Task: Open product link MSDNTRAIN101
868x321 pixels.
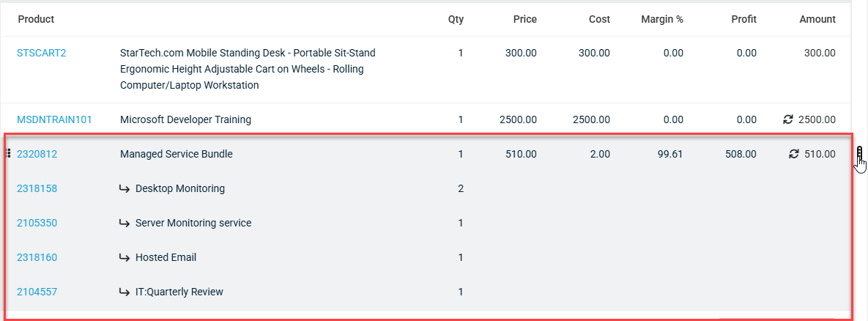Action: [54, 119]
